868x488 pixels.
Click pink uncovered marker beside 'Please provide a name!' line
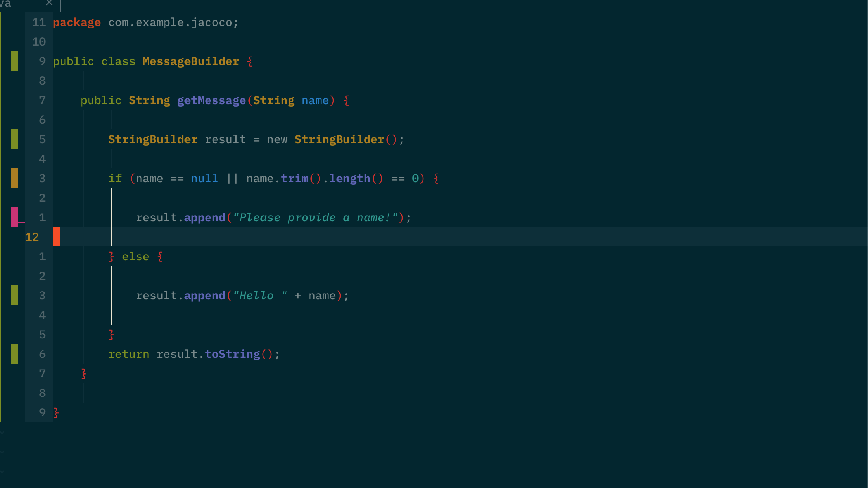pos(15,217)
